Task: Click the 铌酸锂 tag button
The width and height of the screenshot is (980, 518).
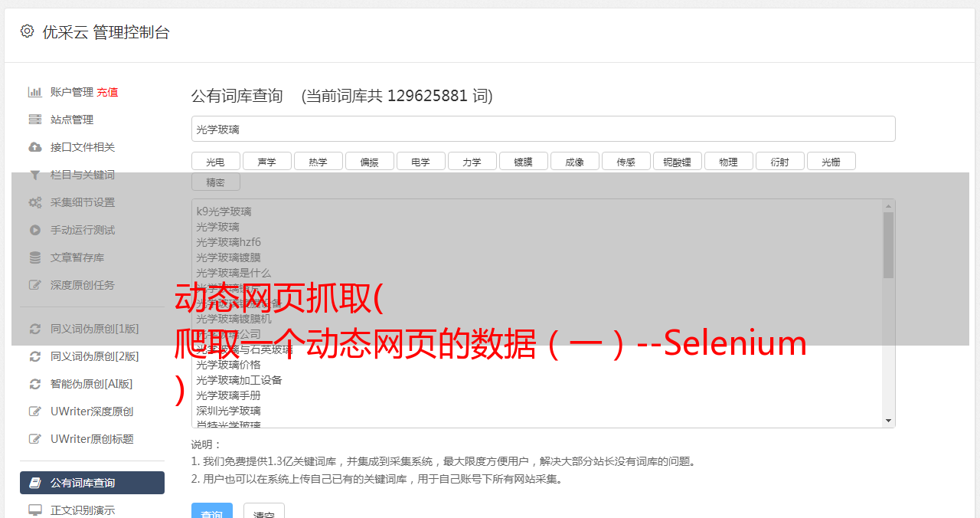Action: pyautogui.click(x=677, y=161)
